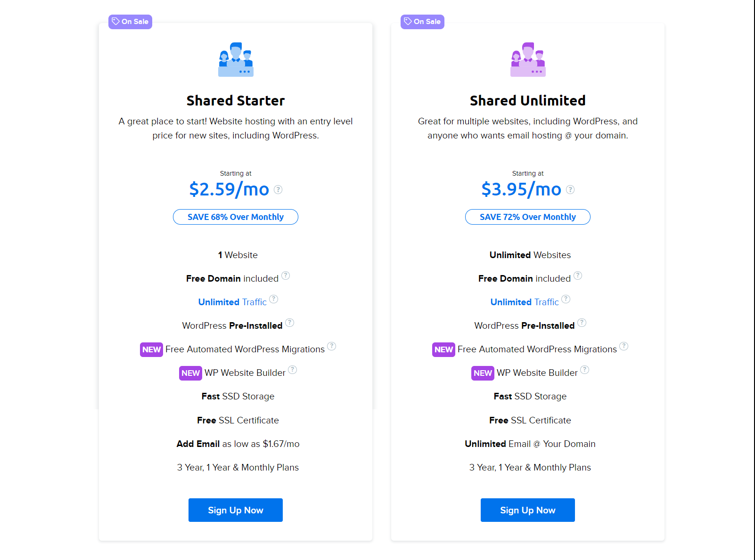This screenshot has width=755, height=560.
Task: Open WordPress Migrations help icon in Shared Unlimited
Action: point(624,346)
